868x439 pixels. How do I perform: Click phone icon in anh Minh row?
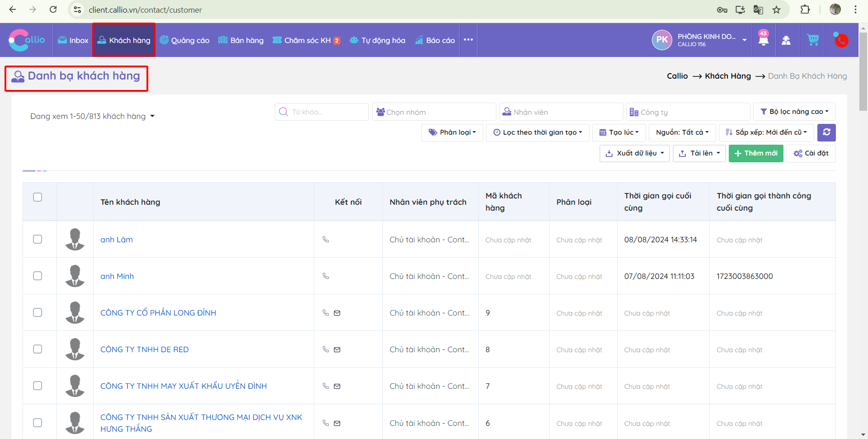pos(325,276)
